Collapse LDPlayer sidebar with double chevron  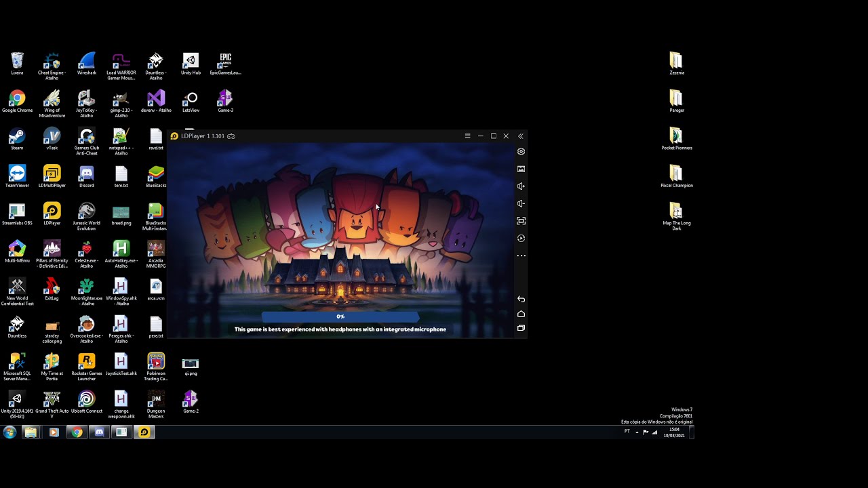pos(520,136)
